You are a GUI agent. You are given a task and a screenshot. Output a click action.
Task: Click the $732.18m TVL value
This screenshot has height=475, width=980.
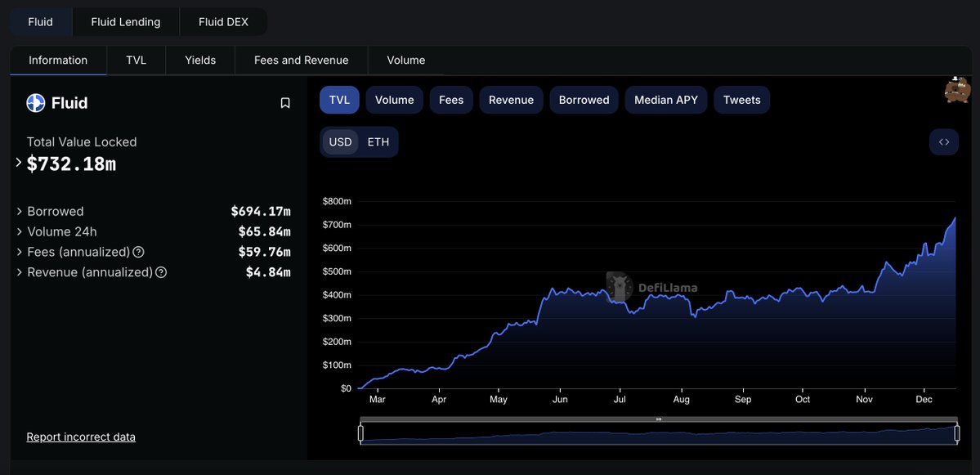click(x=71, y=164)
